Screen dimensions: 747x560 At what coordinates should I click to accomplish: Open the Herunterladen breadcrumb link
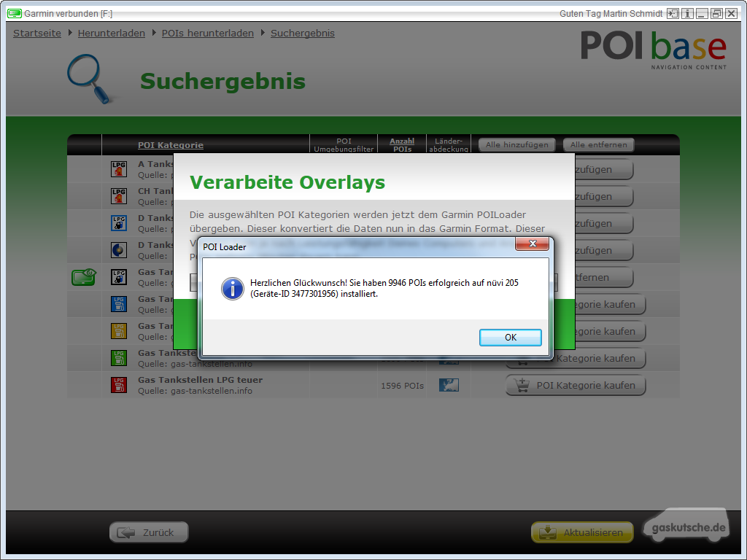[112, 34]
